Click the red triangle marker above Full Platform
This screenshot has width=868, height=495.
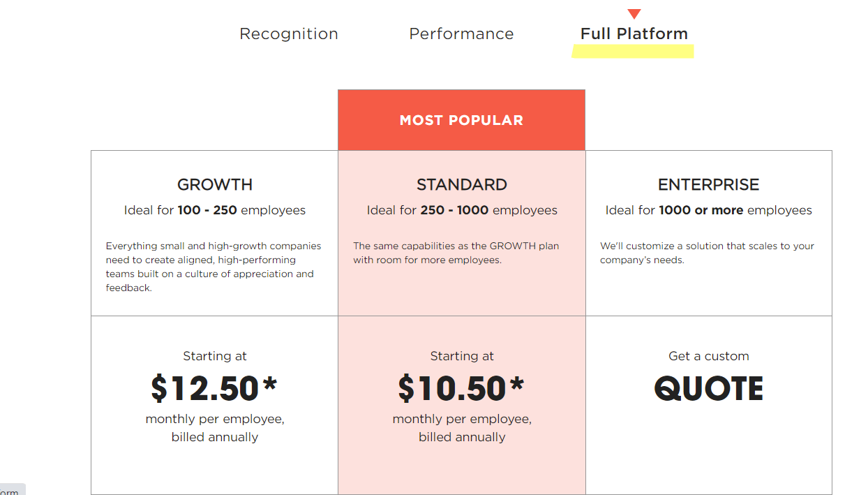click(634, 14)
